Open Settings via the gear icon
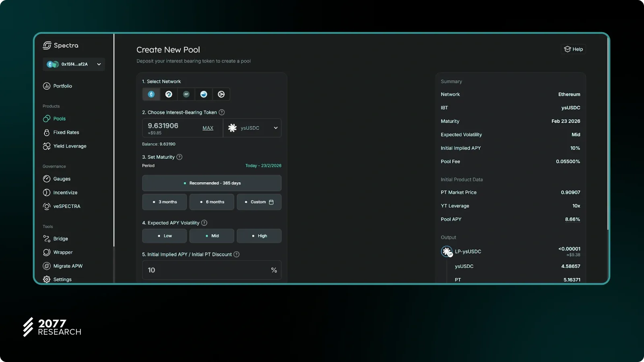644x362 pixels. (47, 279)
